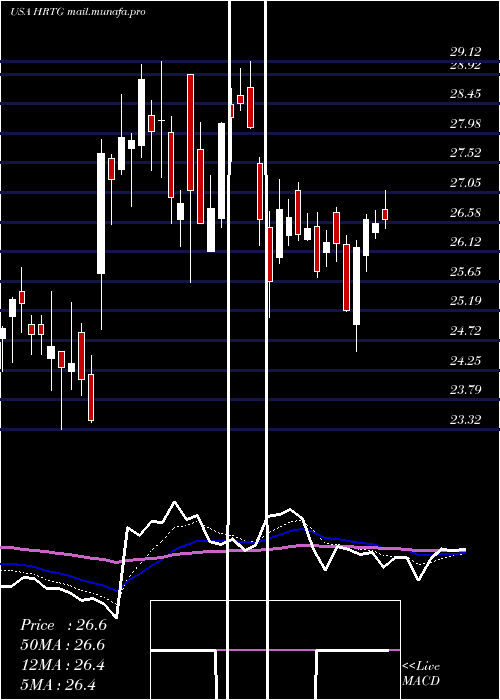The width and height of the screenshot is (500, 700).
Task: Click the 50MA : 26.6 readout
Action: point(63,645)
